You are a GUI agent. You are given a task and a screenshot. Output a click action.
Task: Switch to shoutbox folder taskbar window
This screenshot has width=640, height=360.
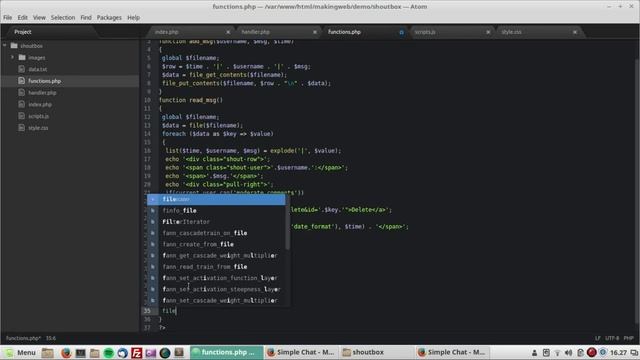(x=376, y=352)
